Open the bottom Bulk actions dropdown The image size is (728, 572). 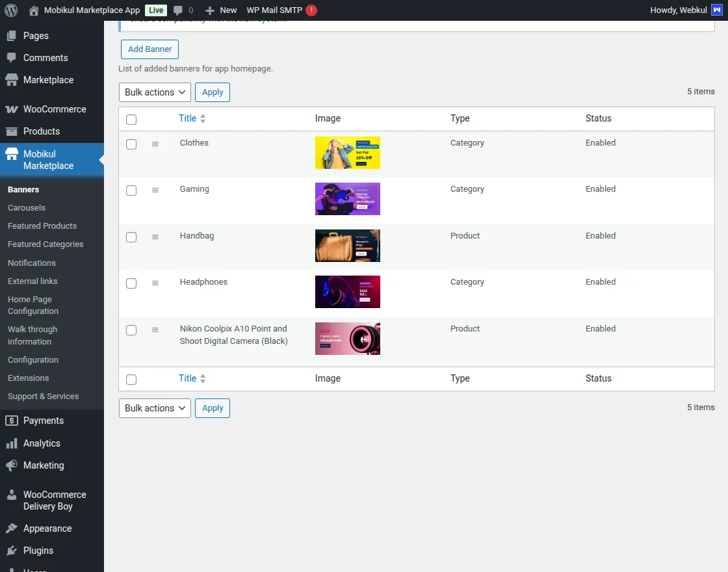click(x=154, y=408)
